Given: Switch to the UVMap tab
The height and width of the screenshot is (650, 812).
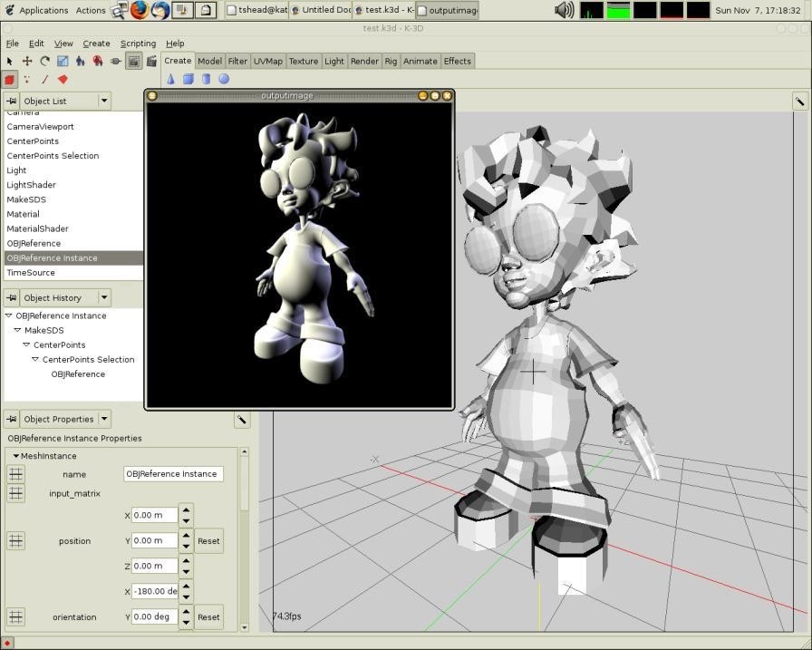Looking at the screenshot, I should tap(268, 61).
